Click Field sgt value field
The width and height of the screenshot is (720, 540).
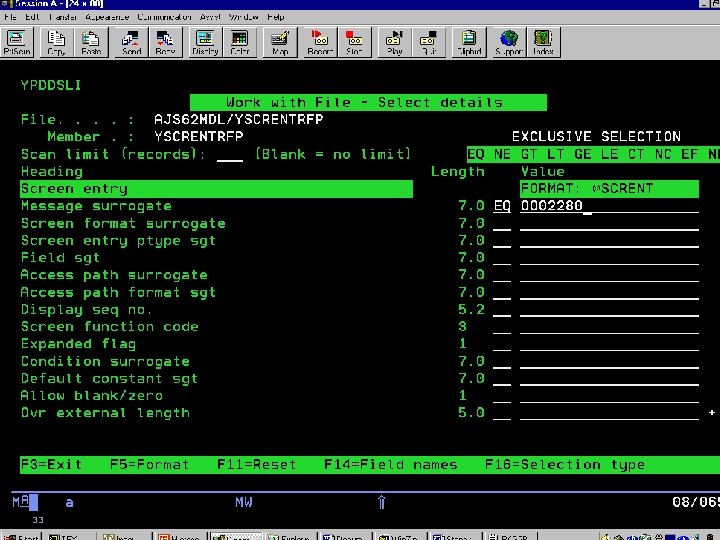pos(609,258)
